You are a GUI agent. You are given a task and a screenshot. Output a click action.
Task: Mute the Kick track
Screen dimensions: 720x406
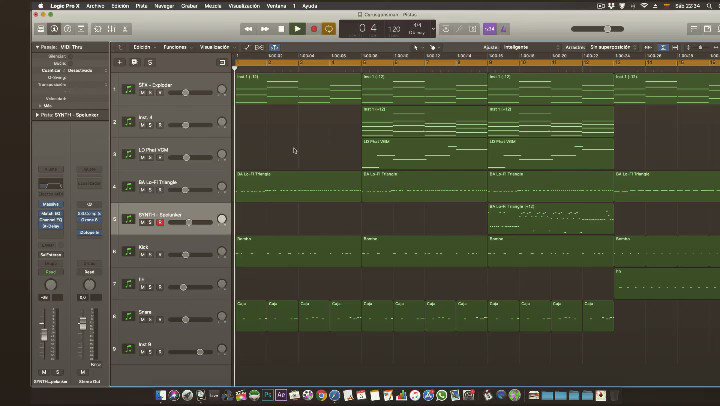click(142, 254)
